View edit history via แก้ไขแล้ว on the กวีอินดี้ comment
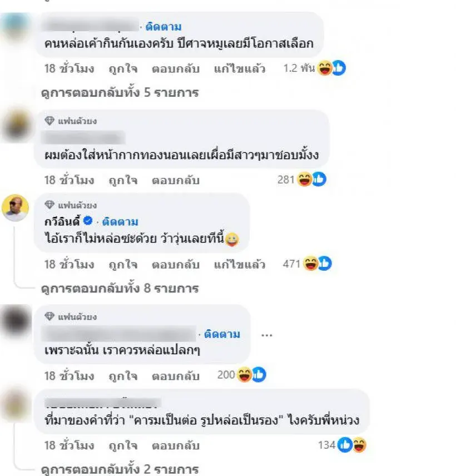This screenshot has width=456, height=476. (x=240, y=264)
